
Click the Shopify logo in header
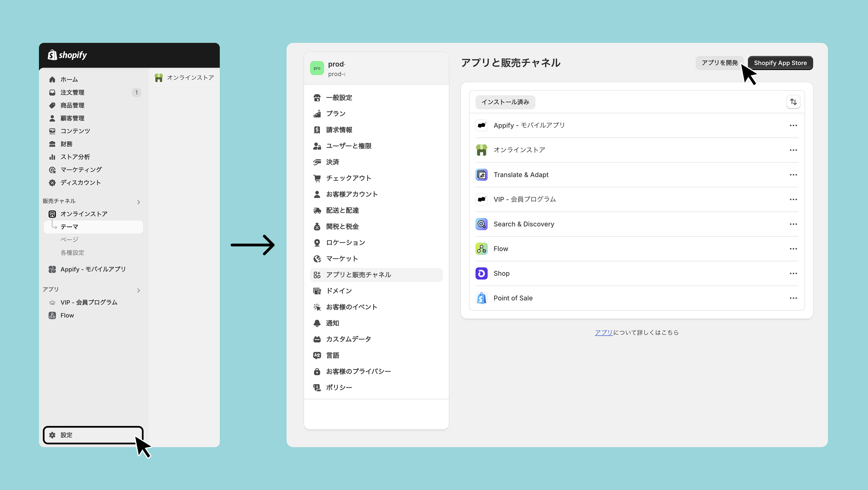point(67,55)
